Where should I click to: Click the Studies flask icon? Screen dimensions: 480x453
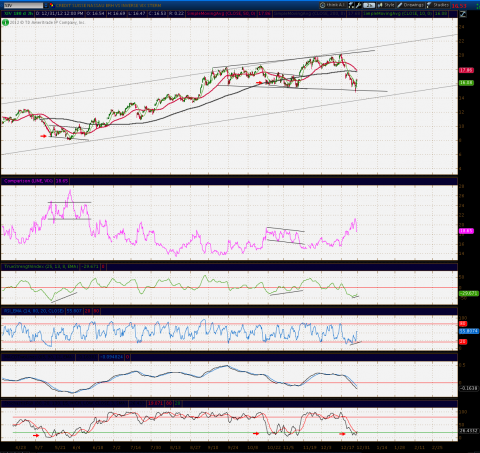[429, 5]
